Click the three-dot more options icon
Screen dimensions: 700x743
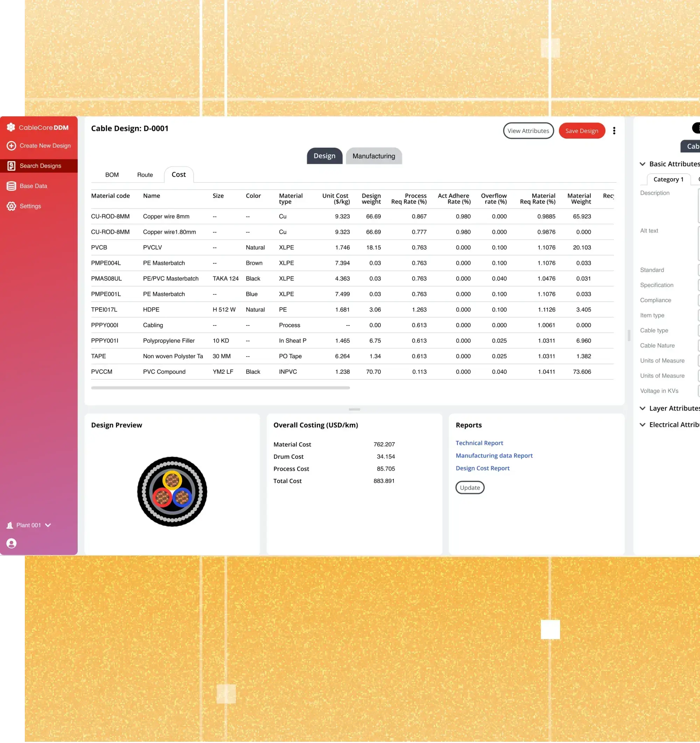(614, 131)
